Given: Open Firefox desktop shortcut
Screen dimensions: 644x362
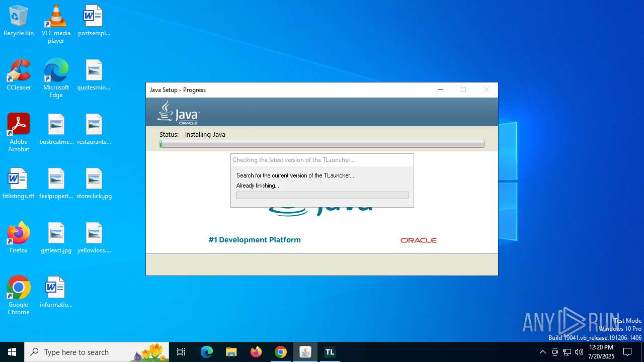Looking at the screenshot, I should pyautogui.click(x=19, y=238).
